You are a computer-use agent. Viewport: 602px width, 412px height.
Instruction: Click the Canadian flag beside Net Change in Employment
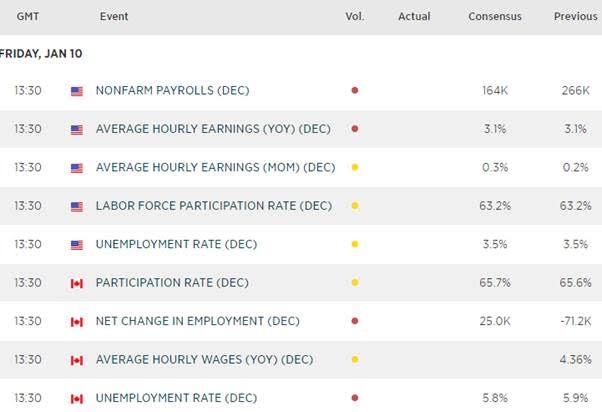(77, 322)
